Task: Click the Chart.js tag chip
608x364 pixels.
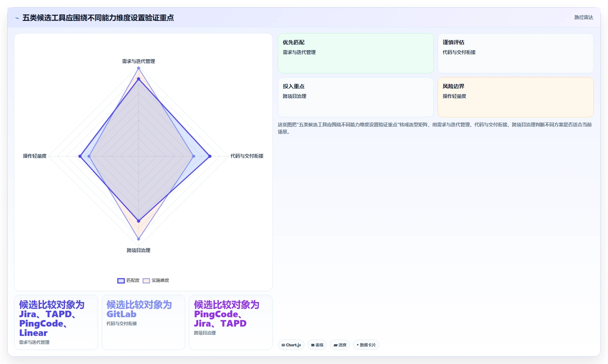Action: coord(291,345)
